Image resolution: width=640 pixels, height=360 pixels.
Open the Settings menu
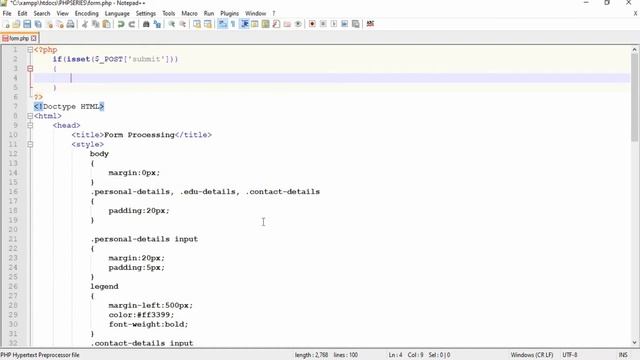click(146, 13)
